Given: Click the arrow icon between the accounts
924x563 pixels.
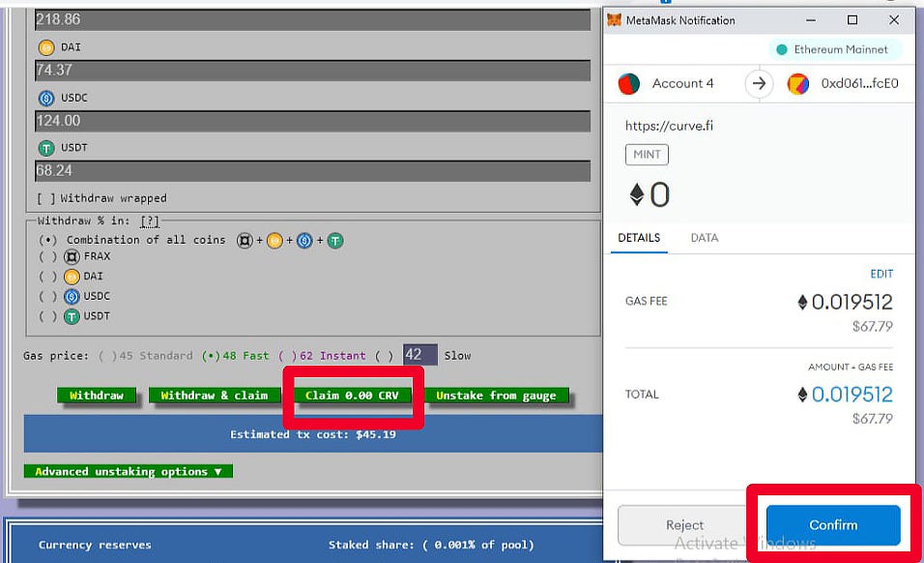Looking at the screenshot, I should [759, 84].
